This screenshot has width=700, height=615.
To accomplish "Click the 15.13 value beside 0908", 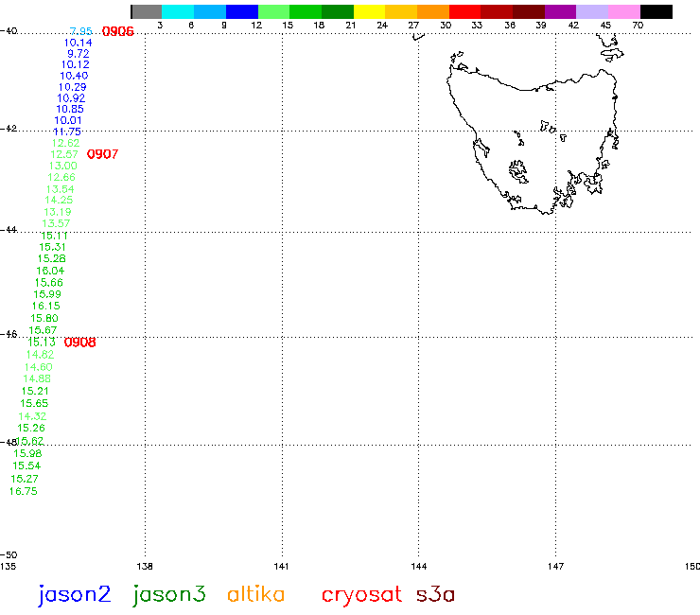I will click(x=42, y=343).
